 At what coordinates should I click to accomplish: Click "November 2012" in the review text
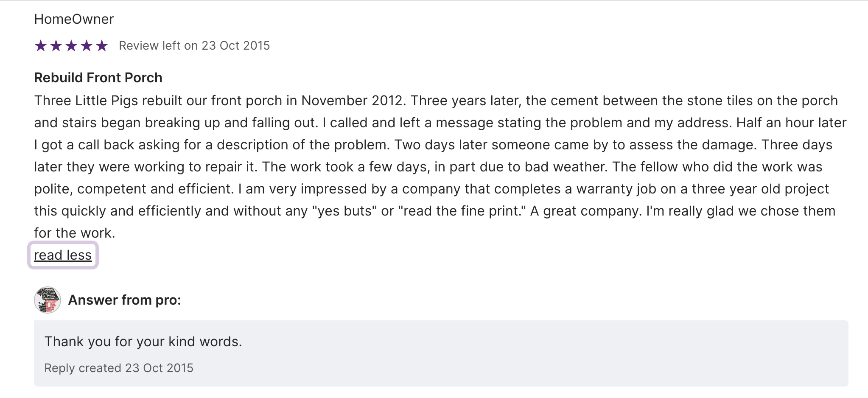coord(351,101)
